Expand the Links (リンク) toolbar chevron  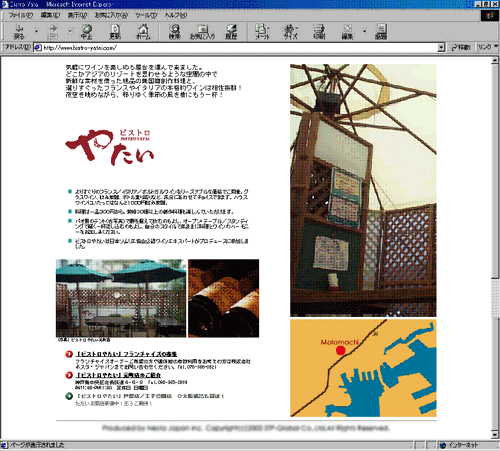(x=496, y=47)
